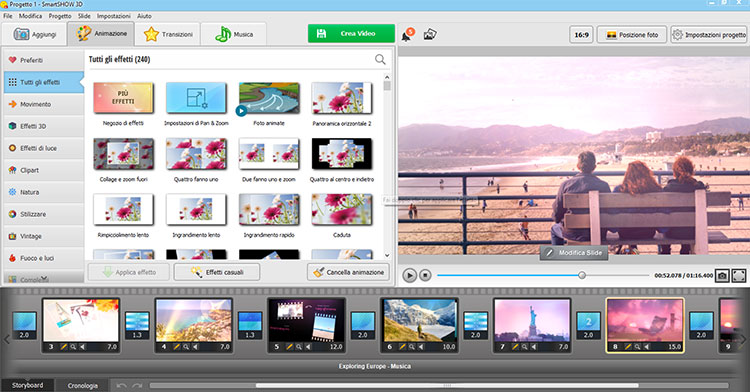The height and width of the screenshot is (392, 750).
Task: Zoom slide 4 with the magnifier icon
Action: (x=186, y=347)
